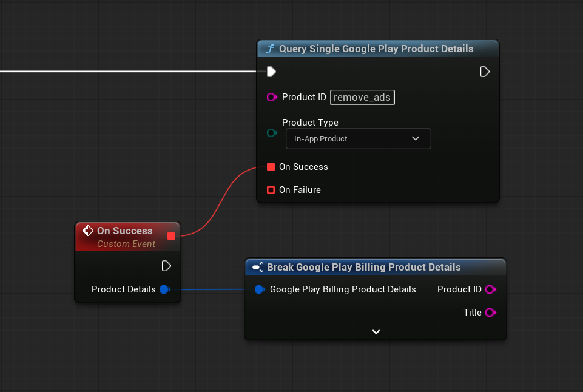Screen dimensions: 583x392
Task: Click the On Failure label
Action: click(300, 190)
